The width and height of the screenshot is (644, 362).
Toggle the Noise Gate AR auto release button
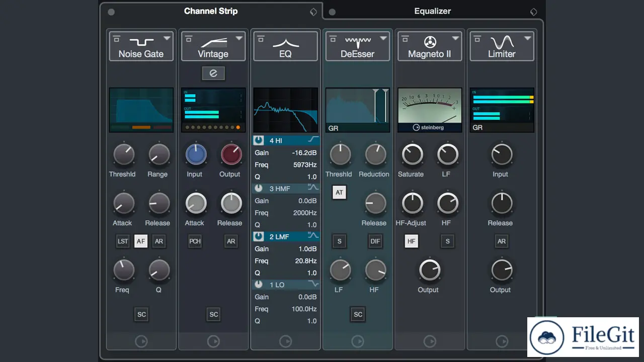(159, 241)
